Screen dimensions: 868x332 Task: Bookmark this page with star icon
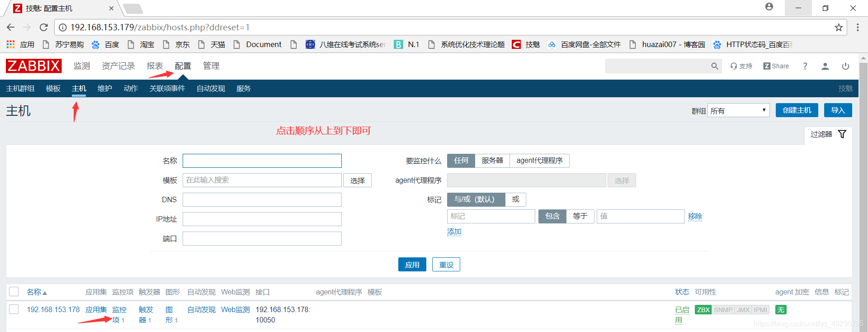tap(839, 27)
